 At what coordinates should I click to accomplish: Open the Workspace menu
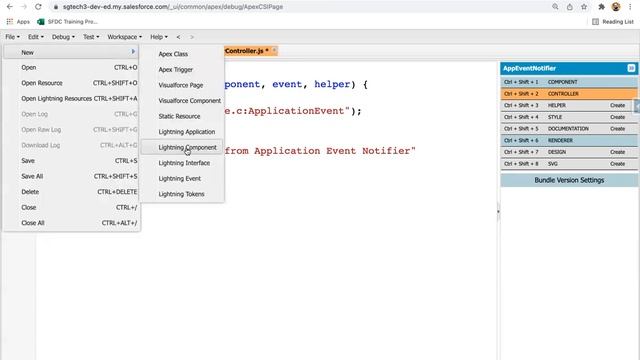click(124, 37)
